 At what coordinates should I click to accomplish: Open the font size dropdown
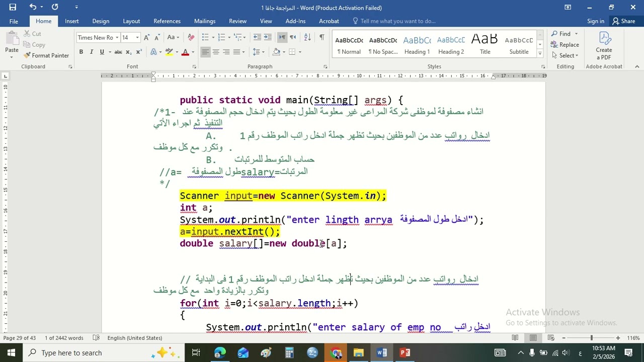click(137, 38)
